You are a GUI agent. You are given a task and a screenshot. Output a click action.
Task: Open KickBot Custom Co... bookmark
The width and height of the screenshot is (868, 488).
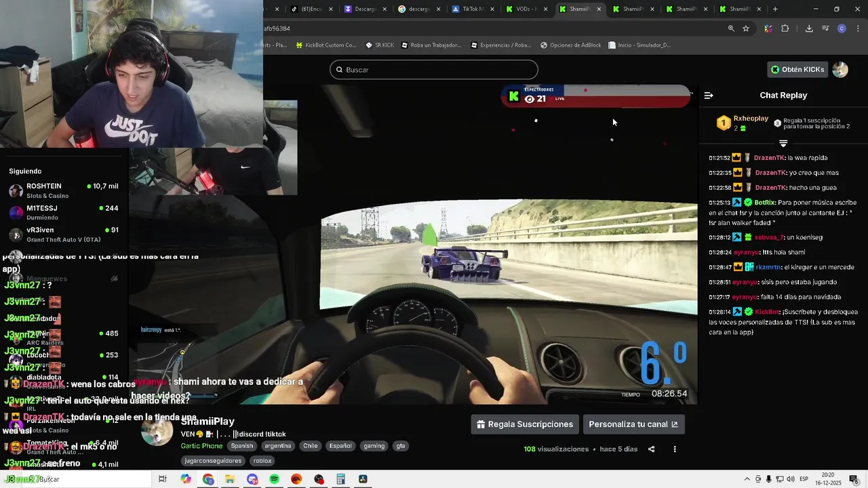(326, 45)
